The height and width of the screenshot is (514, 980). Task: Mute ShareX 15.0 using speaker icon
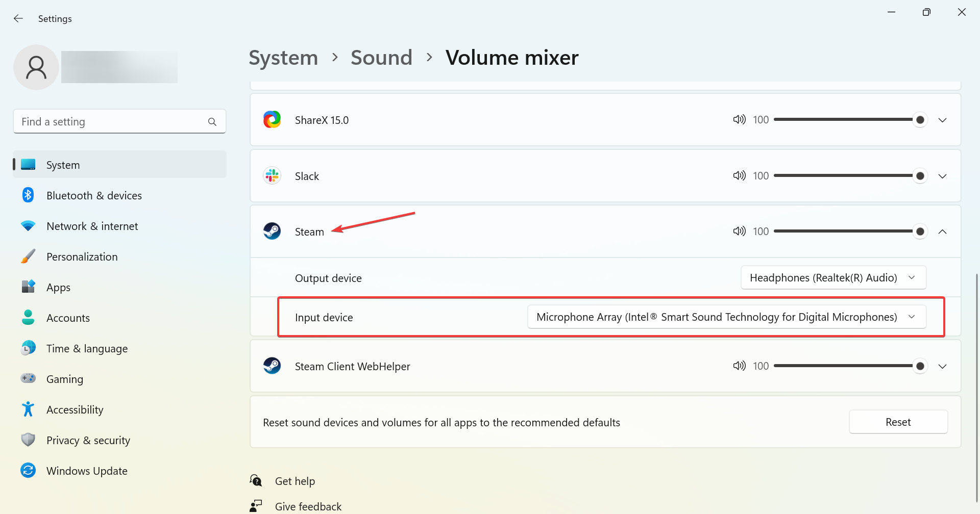(x=739, y=120)
